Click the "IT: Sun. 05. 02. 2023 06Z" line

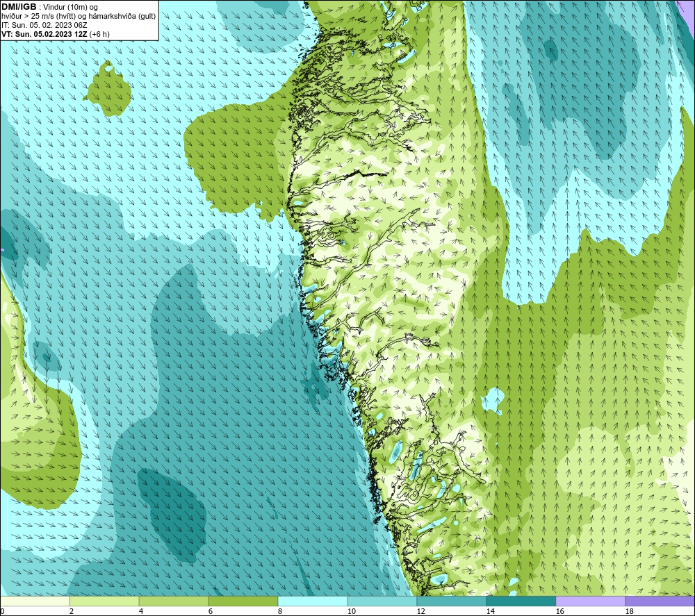pos(44,25)
